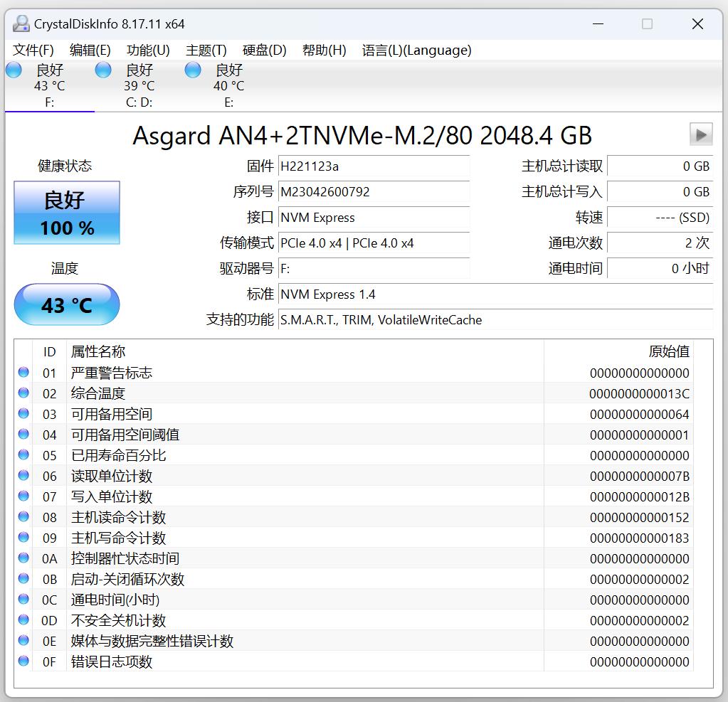Open the 编辑(E) menu
Screen dimensions: 728x702
(x=91, y=50)
